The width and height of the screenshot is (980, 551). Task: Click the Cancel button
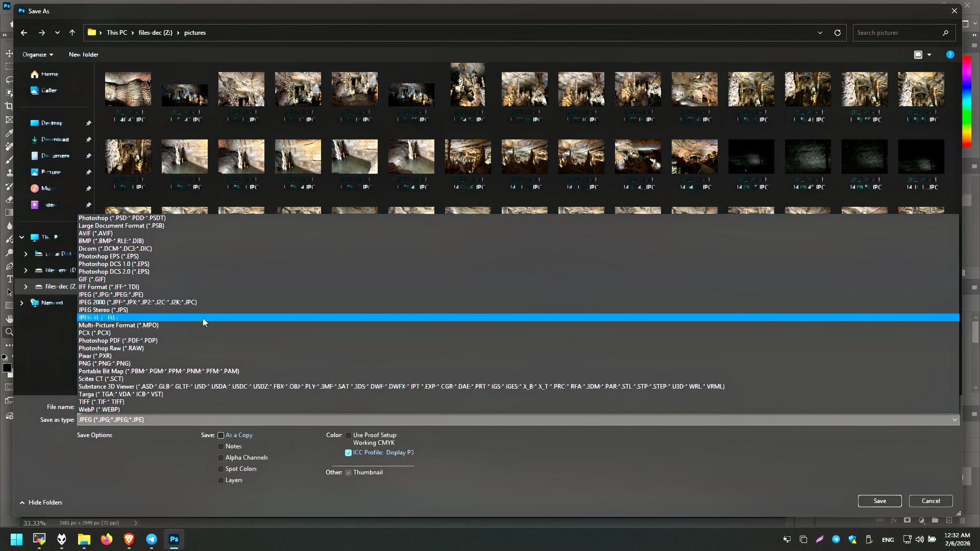tap(930, 501)
